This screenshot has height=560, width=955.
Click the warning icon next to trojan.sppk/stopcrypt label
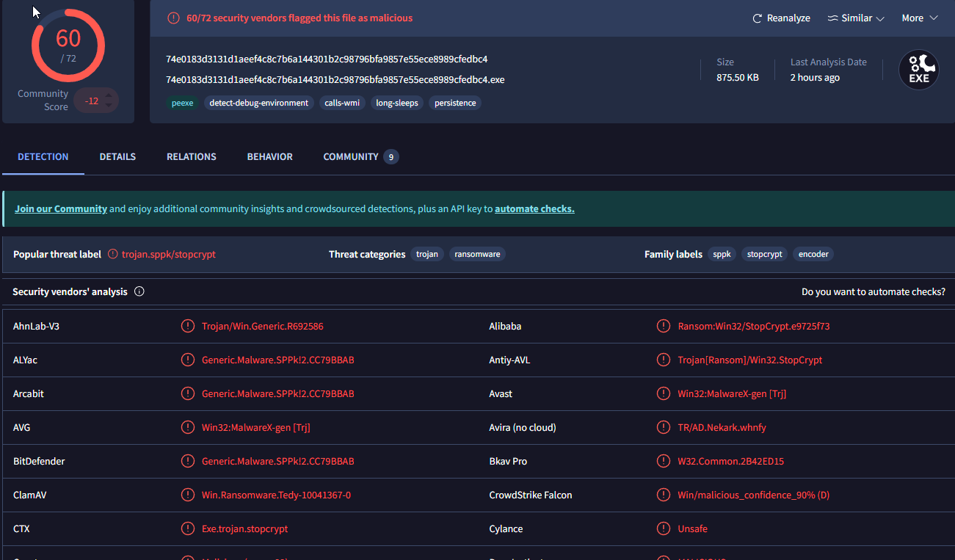(x=112, y=254)
